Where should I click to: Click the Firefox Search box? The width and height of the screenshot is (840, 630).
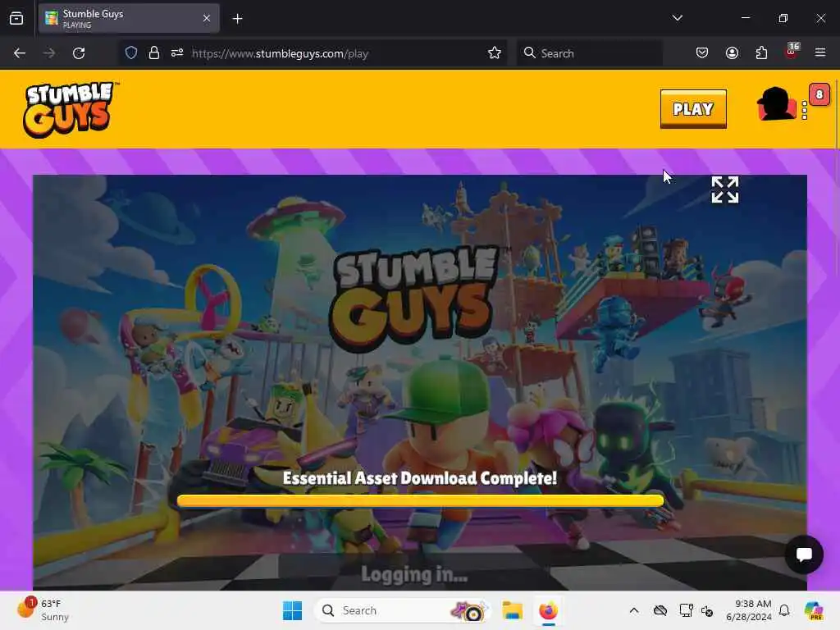pos(589,53)
